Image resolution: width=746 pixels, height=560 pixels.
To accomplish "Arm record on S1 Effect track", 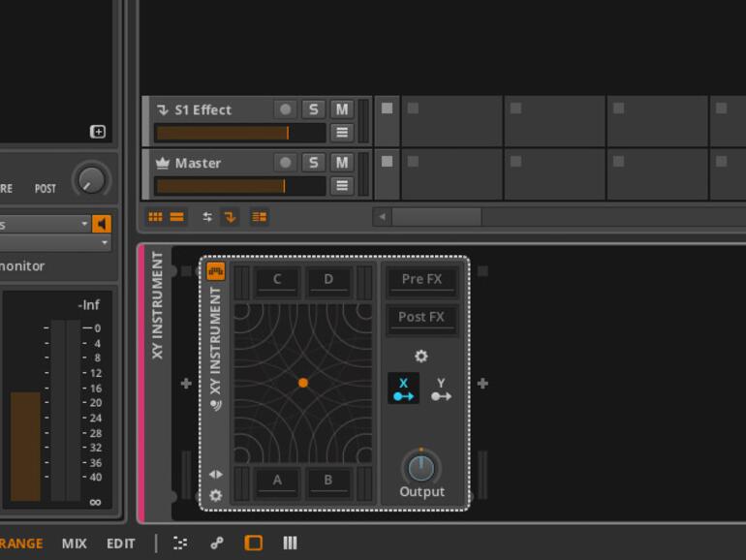I will (x=285, y=109).
